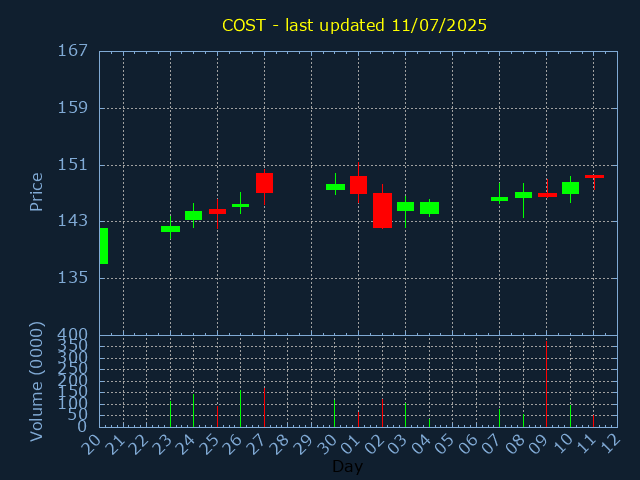Click the day axis label 12
The width and height of the screenshot is (640, 480).
coord(609,444)
